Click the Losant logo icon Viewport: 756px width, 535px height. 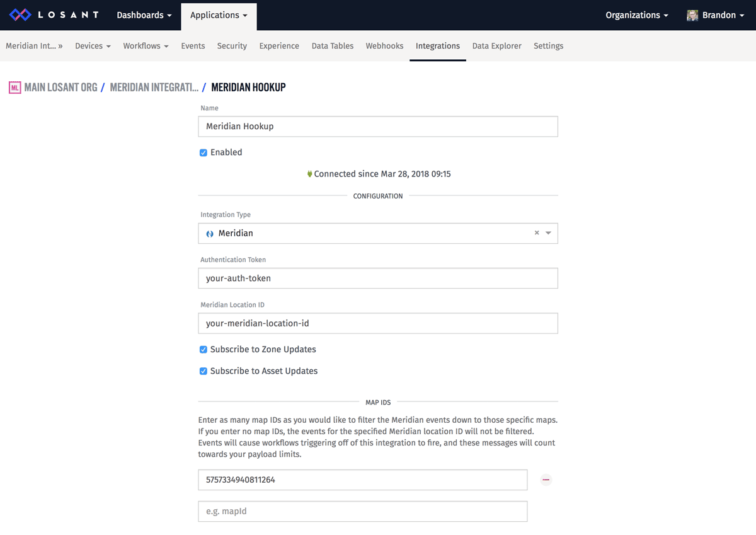(20, 15)
